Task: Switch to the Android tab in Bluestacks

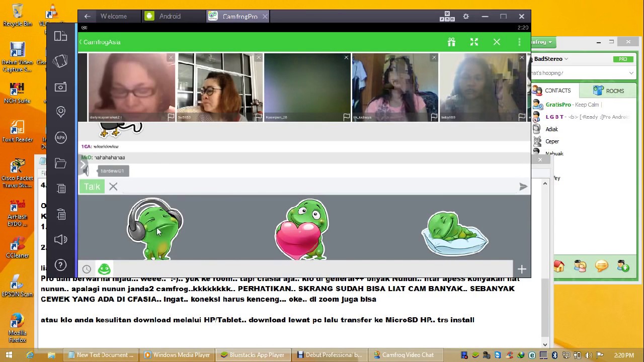Action: point(170,16)
